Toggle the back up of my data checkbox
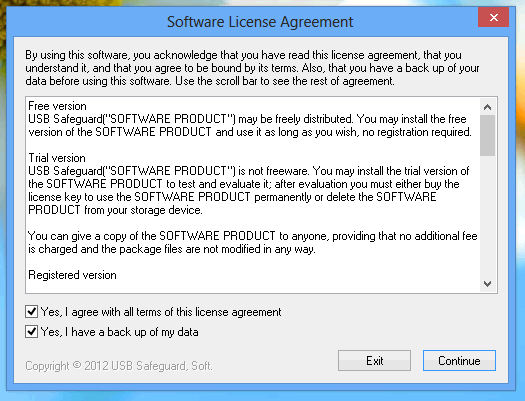525x401 pixels. pyautogui.click(x=31, y=332)
